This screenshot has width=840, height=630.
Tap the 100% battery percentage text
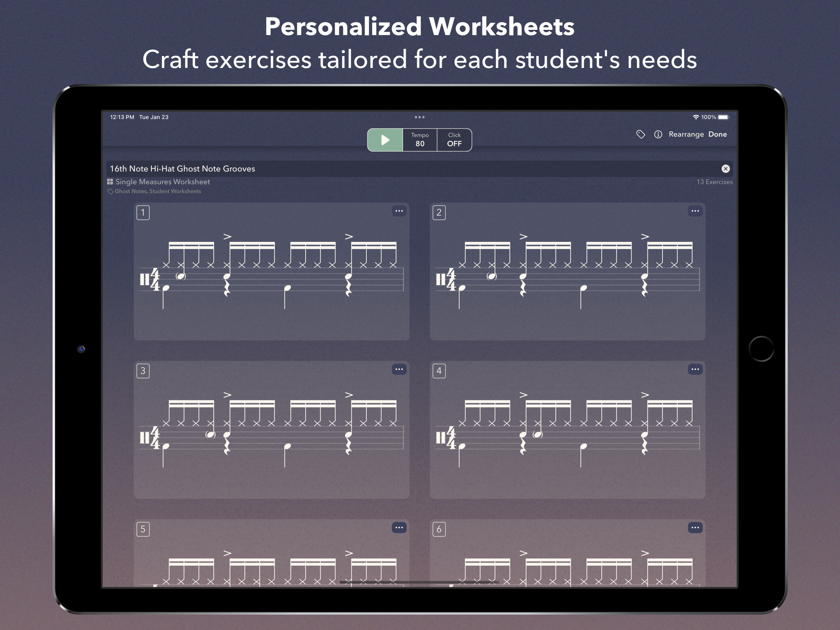709,117
